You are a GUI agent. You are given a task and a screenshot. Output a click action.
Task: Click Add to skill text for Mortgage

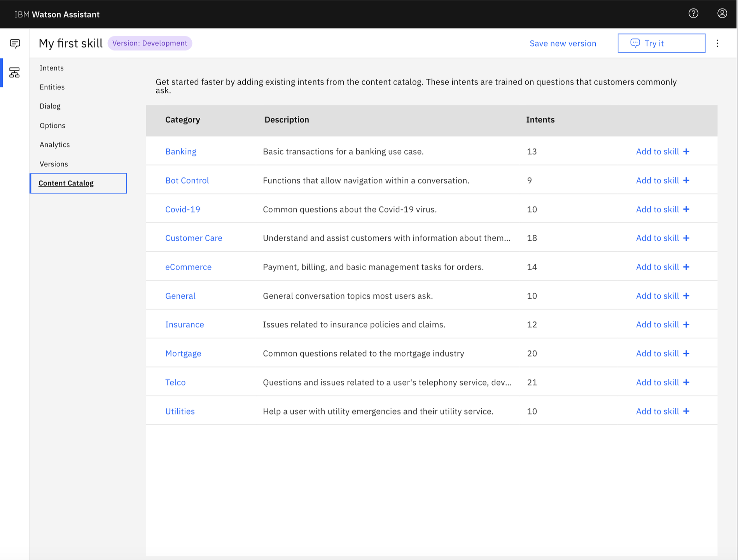tap(658, 353)
